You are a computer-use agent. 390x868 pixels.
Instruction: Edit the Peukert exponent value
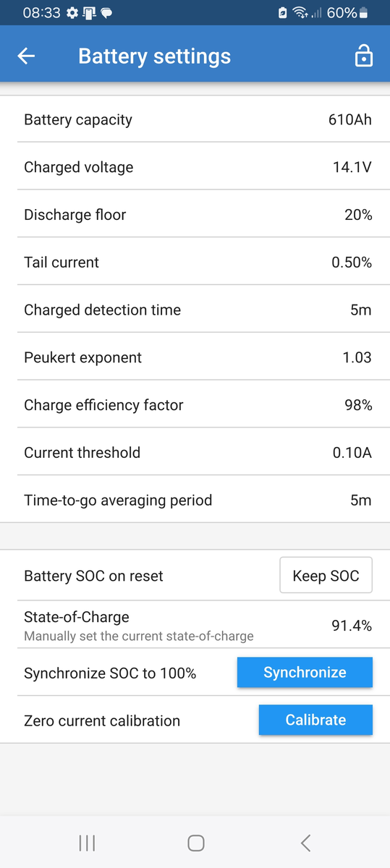tap(195, 357)
